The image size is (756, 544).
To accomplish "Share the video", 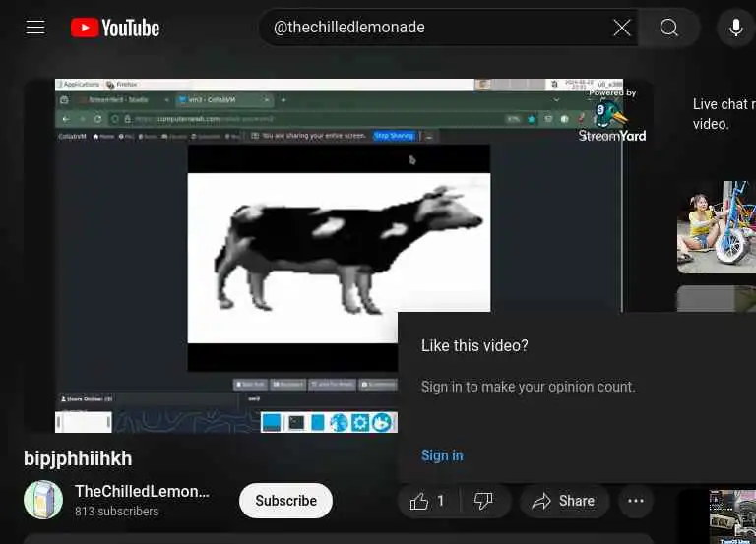I will 564,501.
